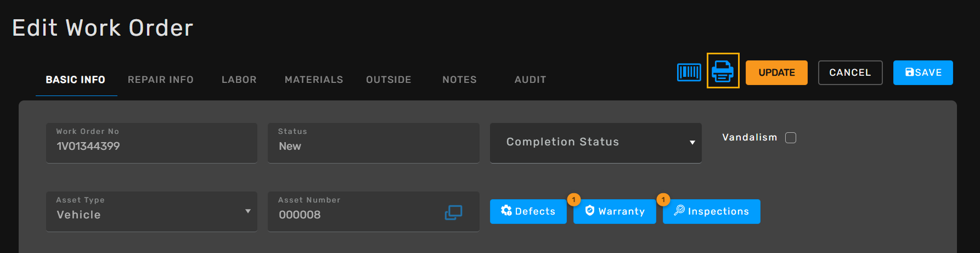Screen dimensions: 980x253
Task: Select the Outside tab
Action: [x=388, y=80]
